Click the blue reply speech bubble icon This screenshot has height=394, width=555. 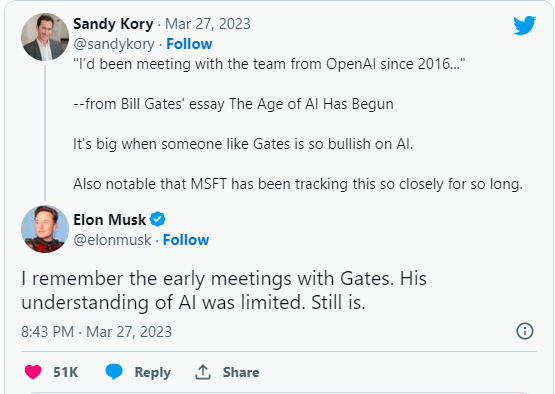pos(114,372)
